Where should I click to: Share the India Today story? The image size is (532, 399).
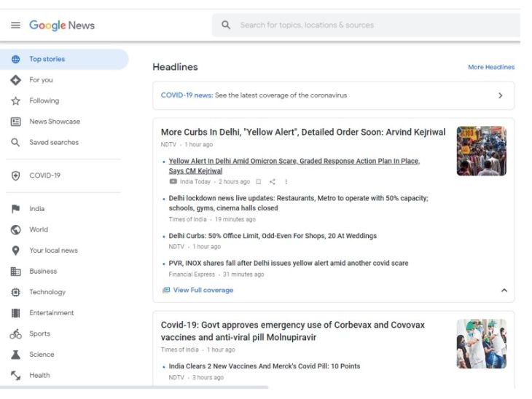tap(272, 182)
